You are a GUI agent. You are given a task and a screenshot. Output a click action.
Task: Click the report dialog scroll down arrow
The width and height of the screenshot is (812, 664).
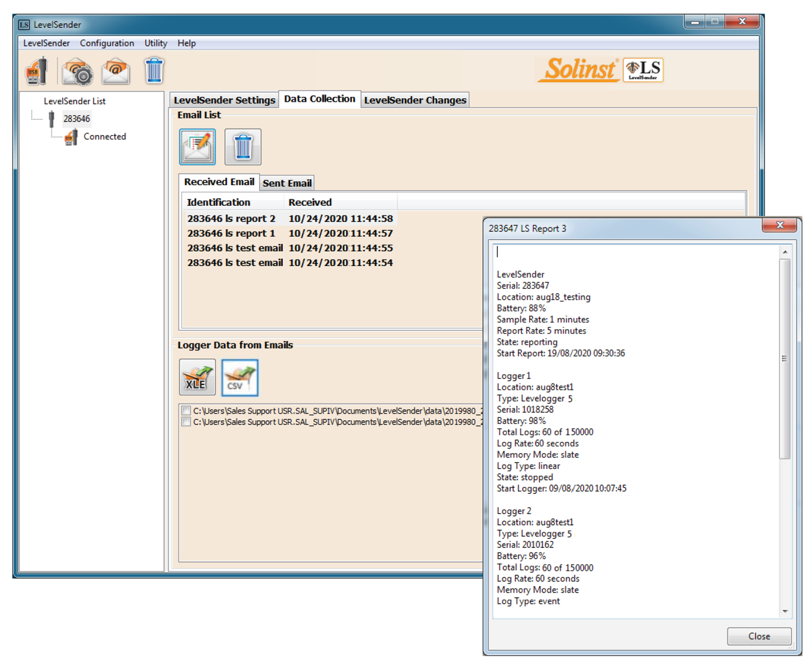pyautogui.click(x=785, y=612)
